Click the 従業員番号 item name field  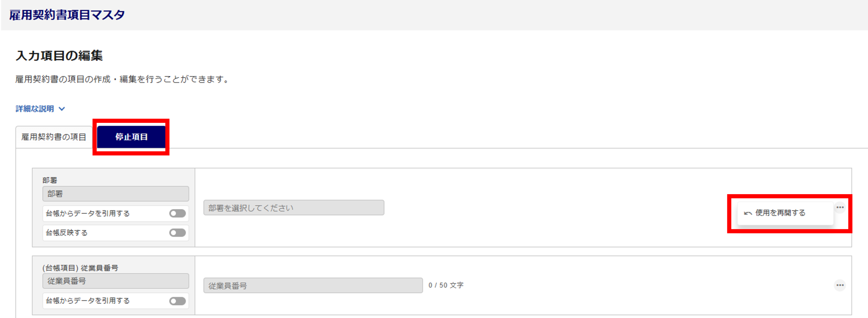tap(116, 281)
